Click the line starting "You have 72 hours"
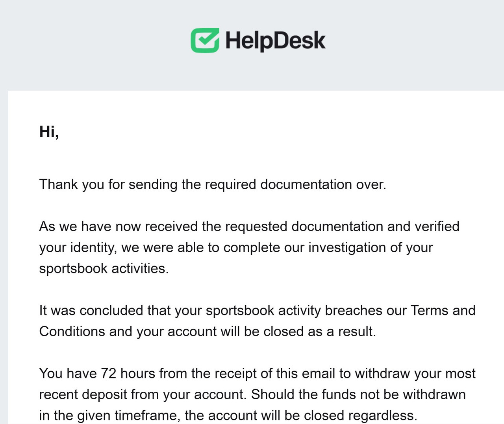 [257, 374]
